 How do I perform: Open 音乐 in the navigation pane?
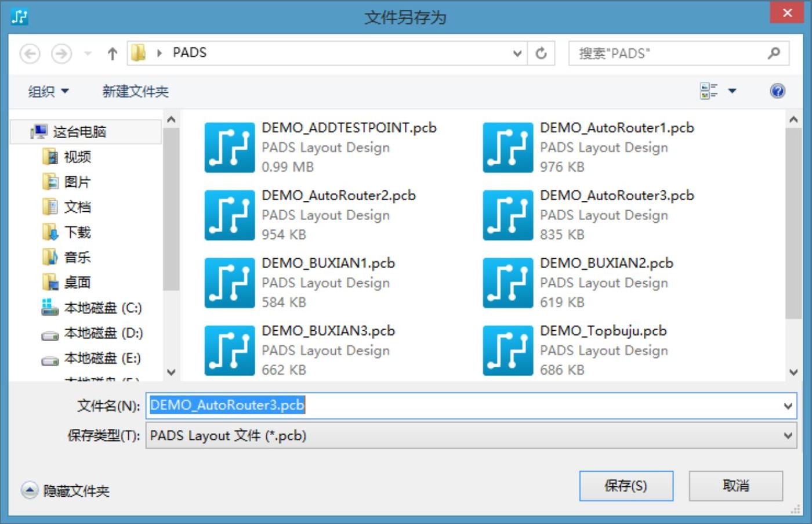point(78,257)
